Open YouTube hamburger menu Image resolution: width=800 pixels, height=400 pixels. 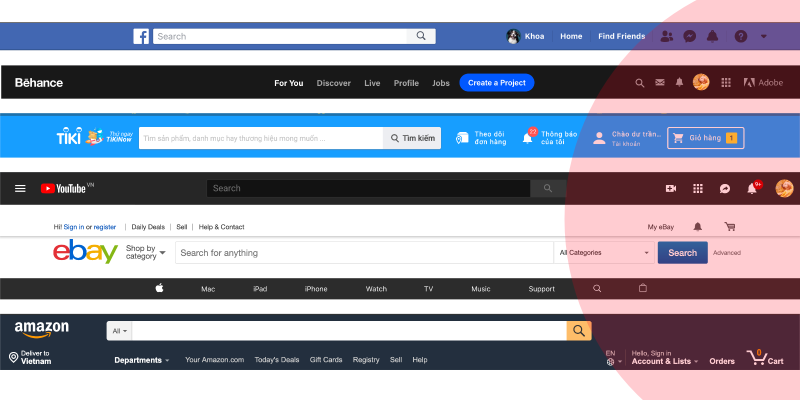(20, 189)
